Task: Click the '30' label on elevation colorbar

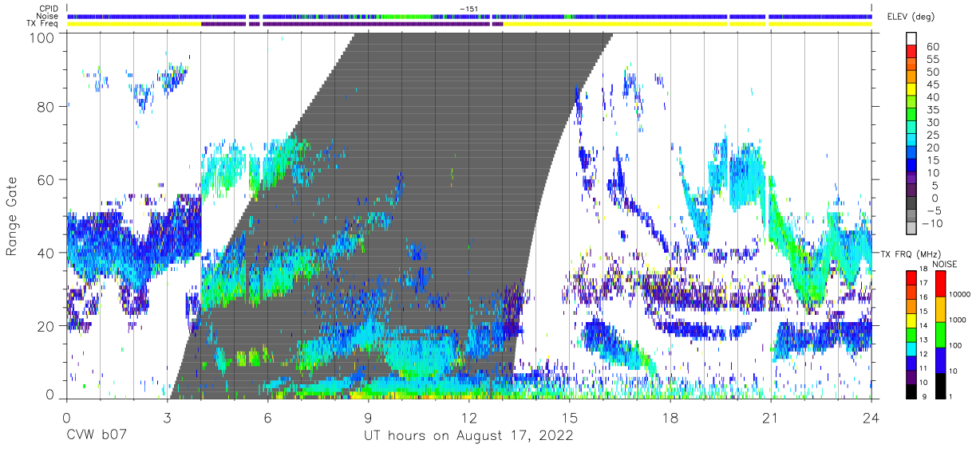Action: [932, 123]
